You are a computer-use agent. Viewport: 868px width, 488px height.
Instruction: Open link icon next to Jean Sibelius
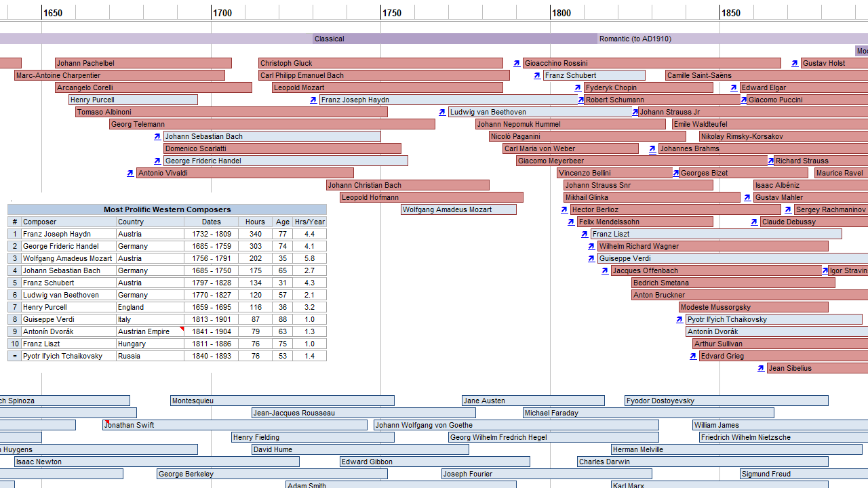click(761, 368)
